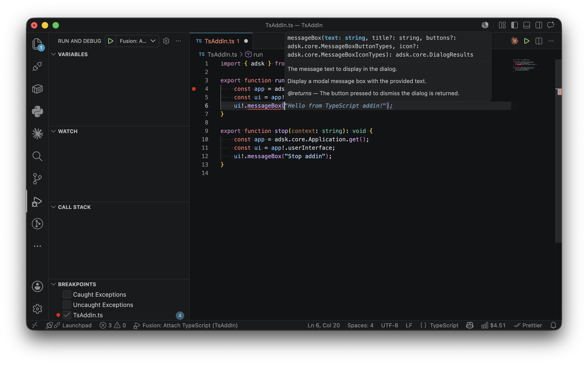Viewport: 588px width, 365px height.
Task: Click the editor vertical scrollbar
Action: (558, 151)
